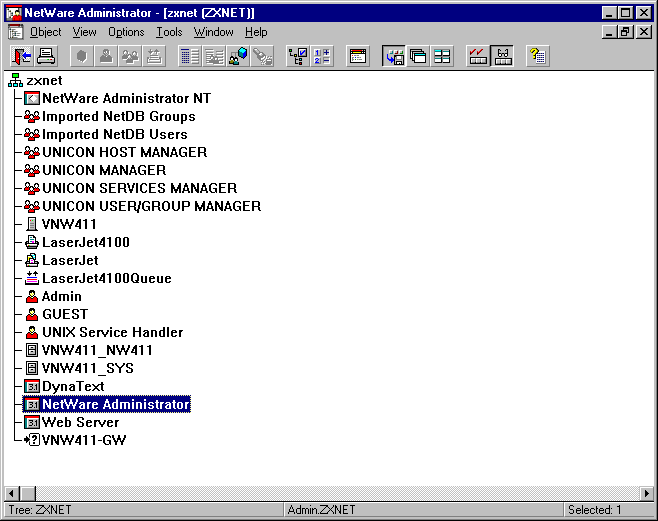658x521 pixels.
Task: Click 'Admin.ZXNET' in the status bar
Action: 321,510
